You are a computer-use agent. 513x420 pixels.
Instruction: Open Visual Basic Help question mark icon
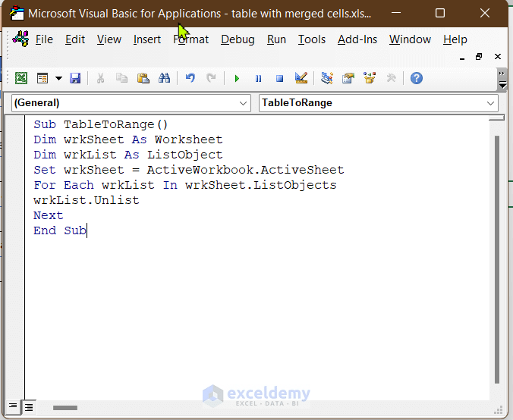[x=417, y=78]
